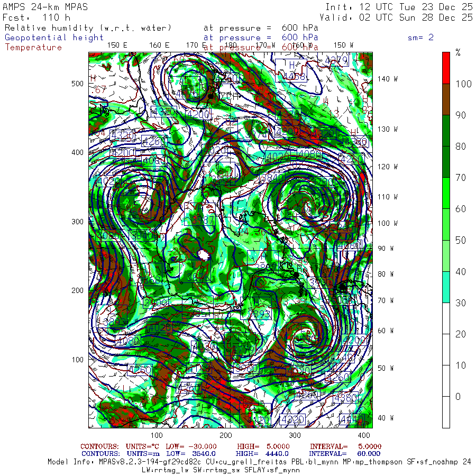Pick the cyan 30–40% humidity color segment
This screenshot has height=476, width=476.
tap(446, 287)
